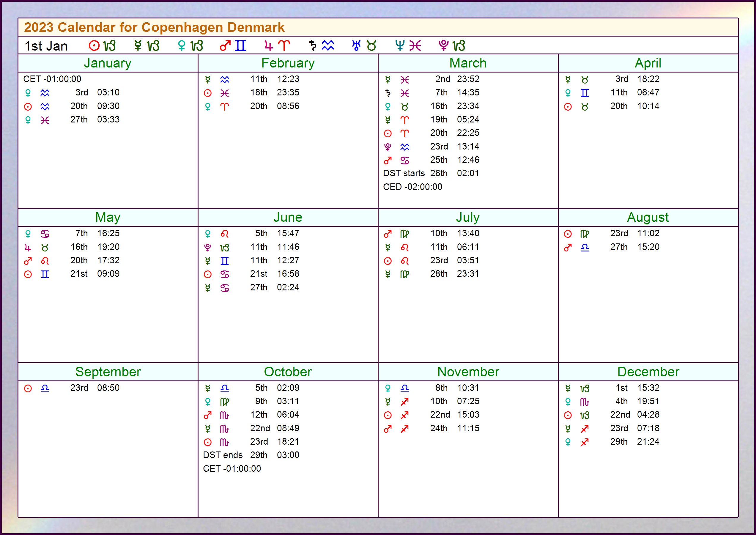Click Virgo sign on July 28th 23:31 row
756x535 pixels.
coord(405,274)
